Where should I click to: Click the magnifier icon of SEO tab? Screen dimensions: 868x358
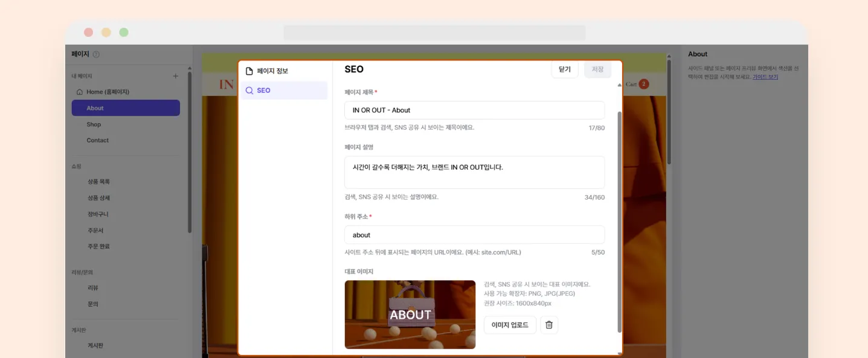coord(249,91)
